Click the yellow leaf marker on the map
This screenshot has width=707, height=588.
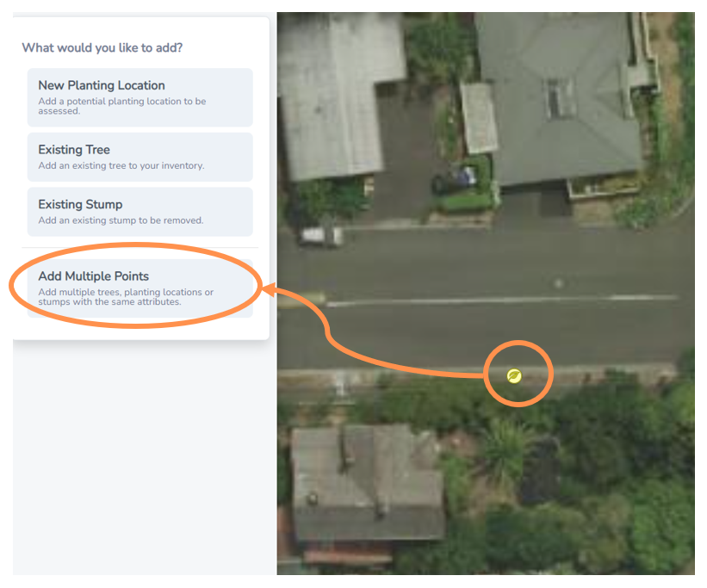pyautogui.click(x=514, y=375)
